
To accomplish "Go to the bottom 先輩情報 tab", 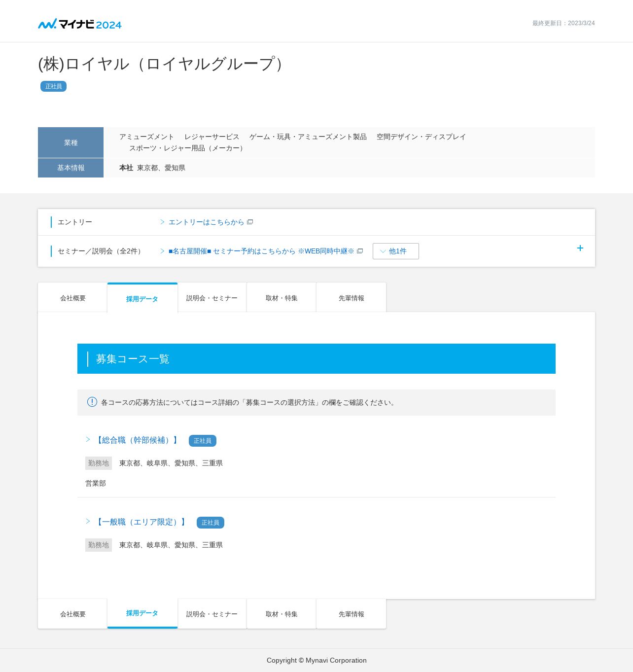I will (352, 614).
